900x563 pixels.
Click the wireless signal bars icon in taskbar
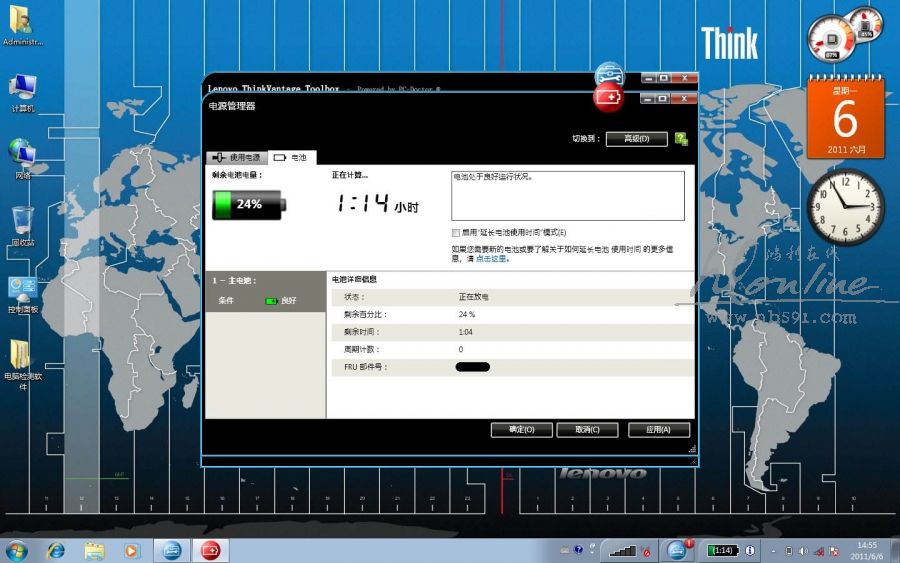622,551
